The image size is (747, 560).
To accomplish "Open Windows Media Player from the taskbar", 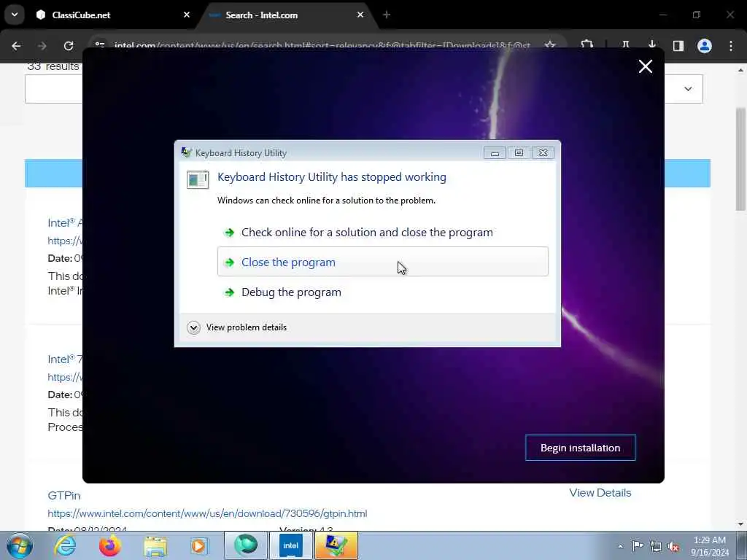I will (199, 545).
